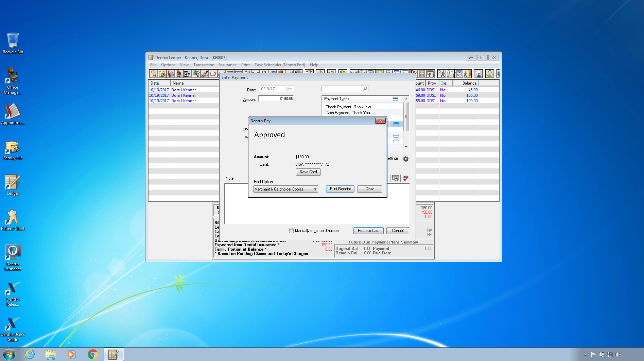
Task: Open the payment Date picker dropdown
Action: (288, 89)
